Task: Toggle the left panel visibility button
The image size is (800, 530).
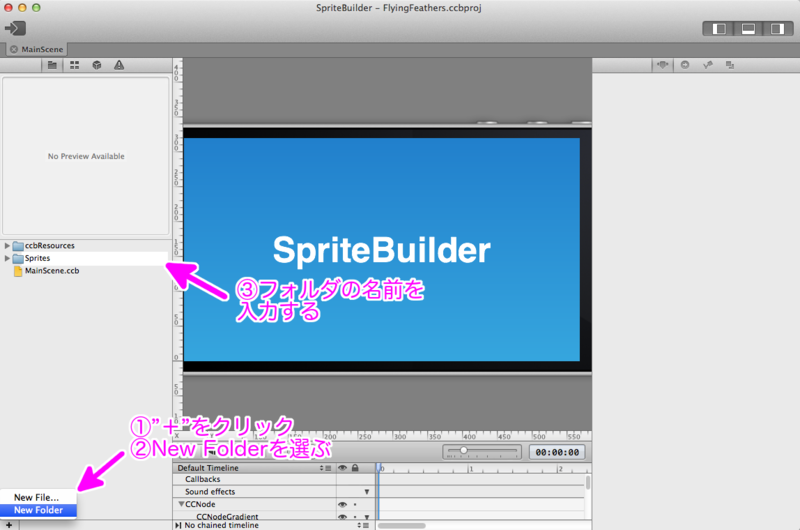Action: click(719, 29)
